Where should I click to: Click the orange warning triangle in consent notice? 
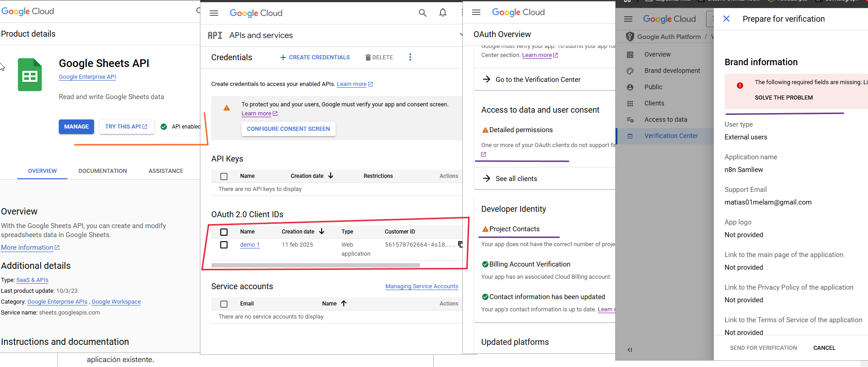[227, 108]
